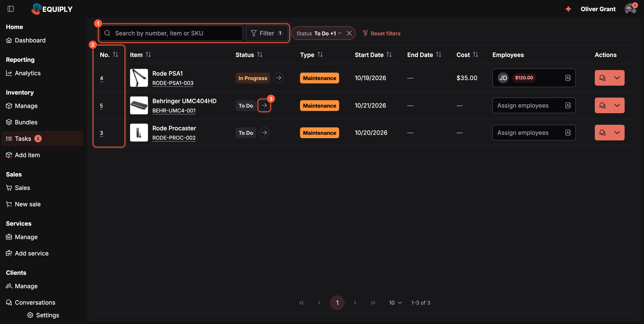Sort table by Type column
The width and height of the screenshot is (644, 324).
point(320,54)
